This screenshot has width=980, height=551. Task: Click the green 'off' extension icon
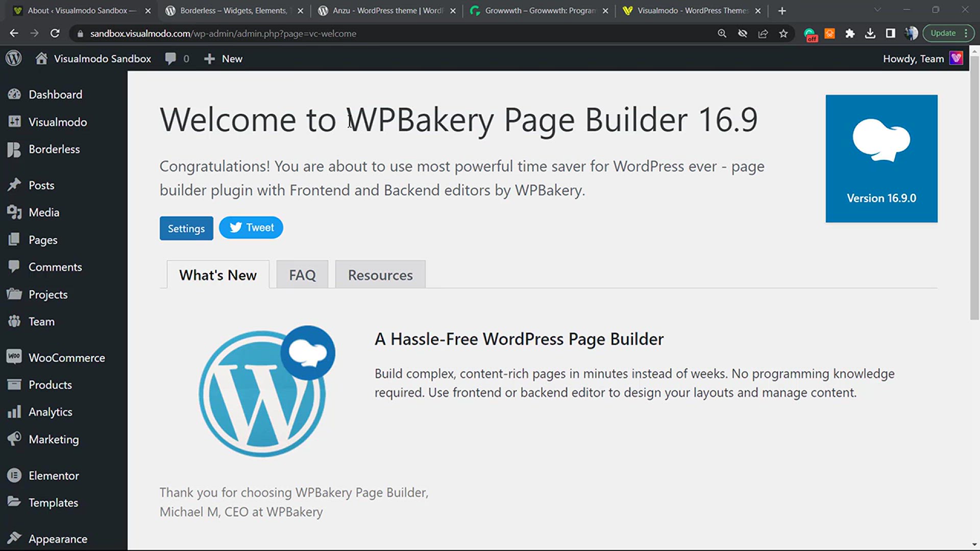810,34
